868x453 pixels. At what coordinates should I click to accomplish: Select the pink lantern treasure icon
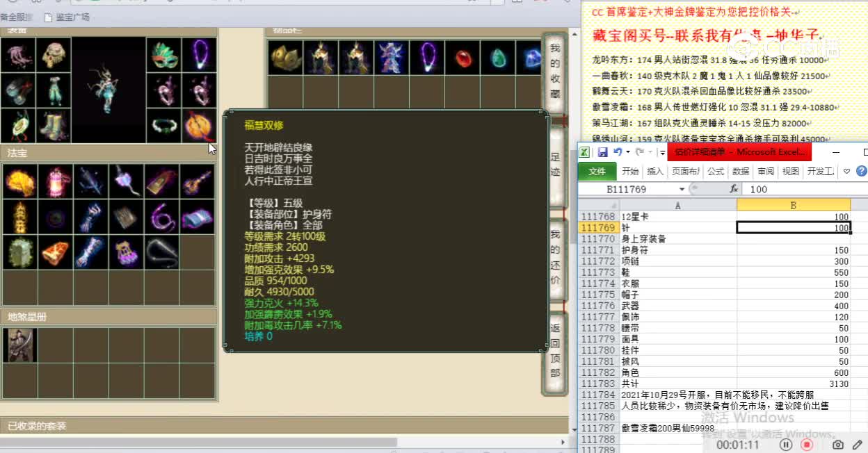54,181
